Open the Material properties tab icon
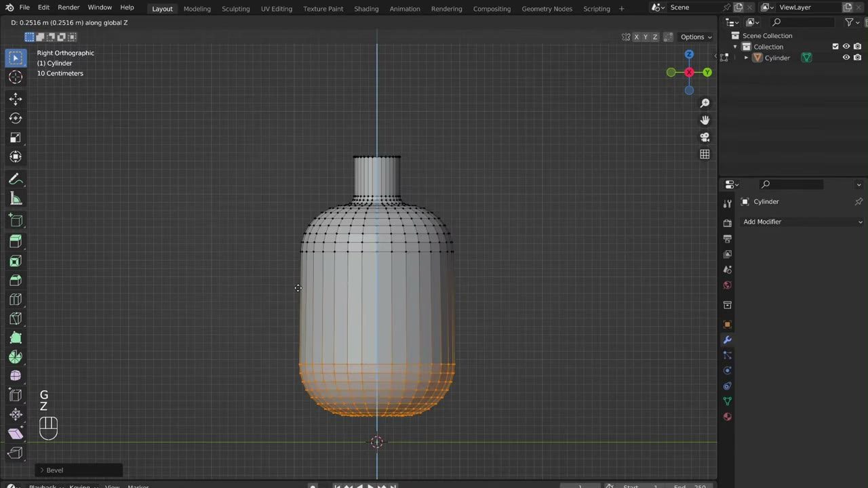Image resolution: width=868 pixels, height=488 pixels. (728, 417)
